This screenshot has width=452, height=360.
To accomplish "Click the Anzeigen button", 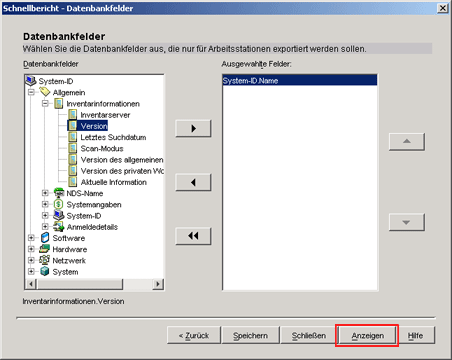I will pos(367,335).
